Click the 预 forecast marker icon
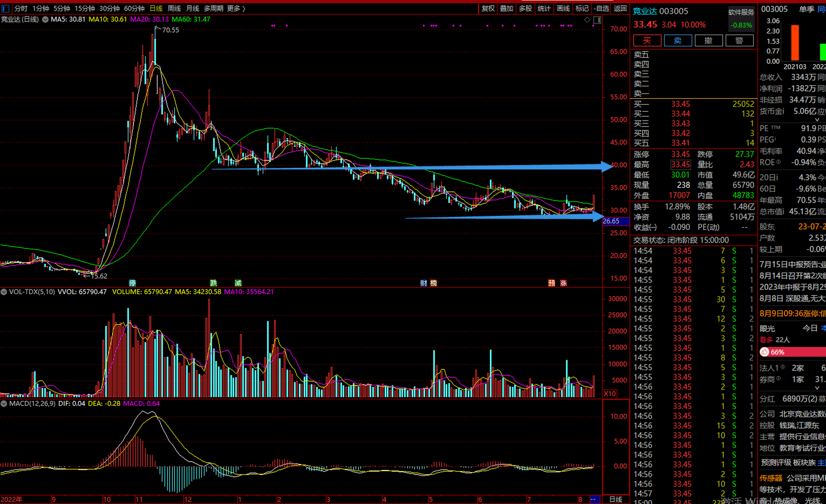 tap(552, 283)
